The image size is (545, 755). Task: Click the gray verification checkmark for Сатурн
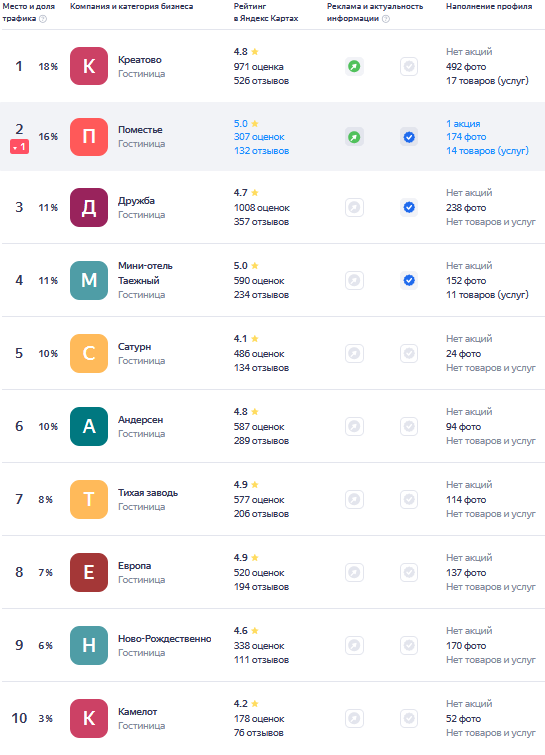[x=409, y=353]
